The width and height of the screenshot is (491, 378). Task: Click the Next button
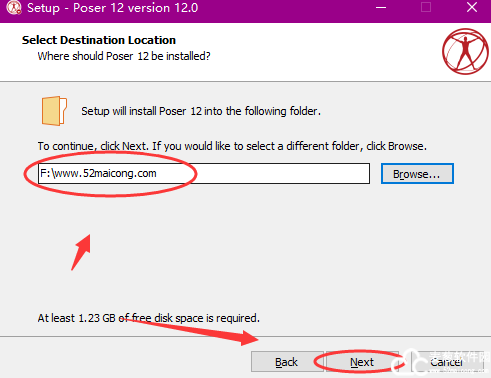pos(362,362)
